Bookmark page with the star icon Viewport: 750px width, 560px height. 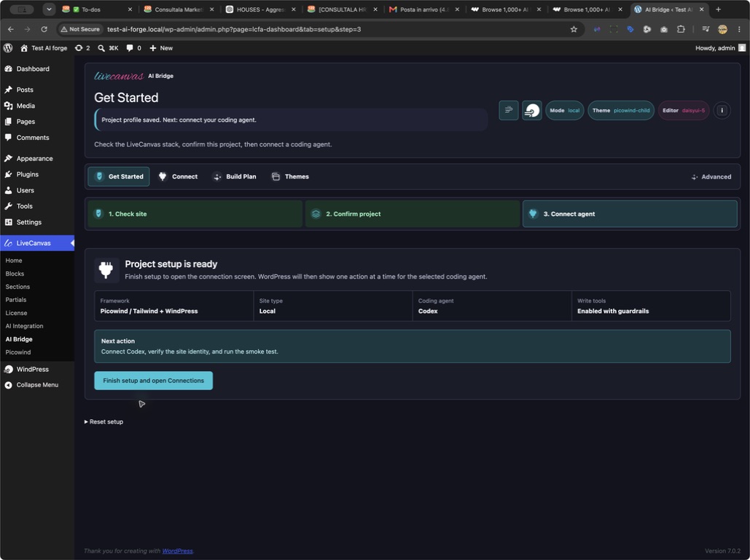point(574,29)
